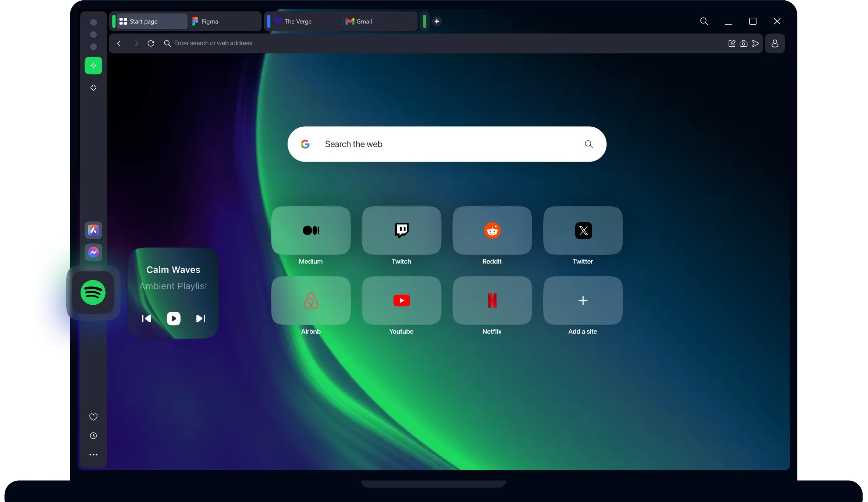Open the Aria AI sidebar button
Screen dimensions: 868x502
(x=93, y=66)
